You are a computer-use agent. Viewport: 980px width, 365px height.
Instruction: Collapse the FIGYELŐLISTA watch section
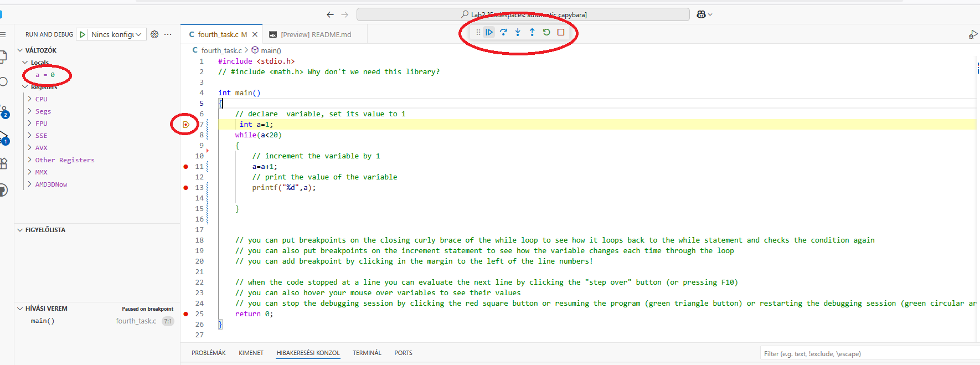45,230
